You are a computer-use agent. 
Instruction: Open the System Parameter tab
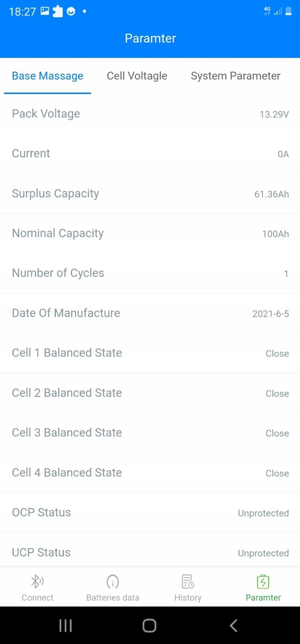pos(236,76)
